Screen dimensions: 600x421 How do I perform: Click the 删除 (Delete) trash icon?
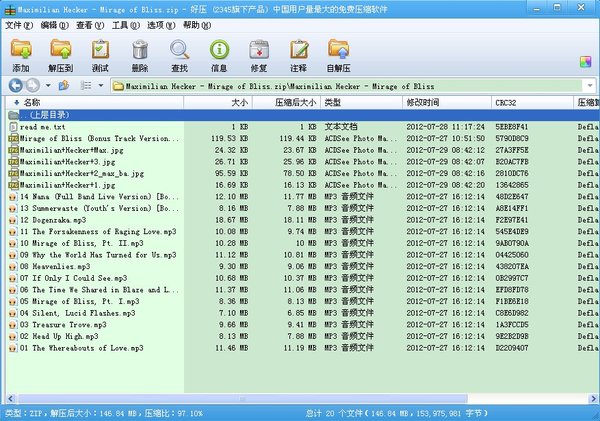click(x=140, y=52)
